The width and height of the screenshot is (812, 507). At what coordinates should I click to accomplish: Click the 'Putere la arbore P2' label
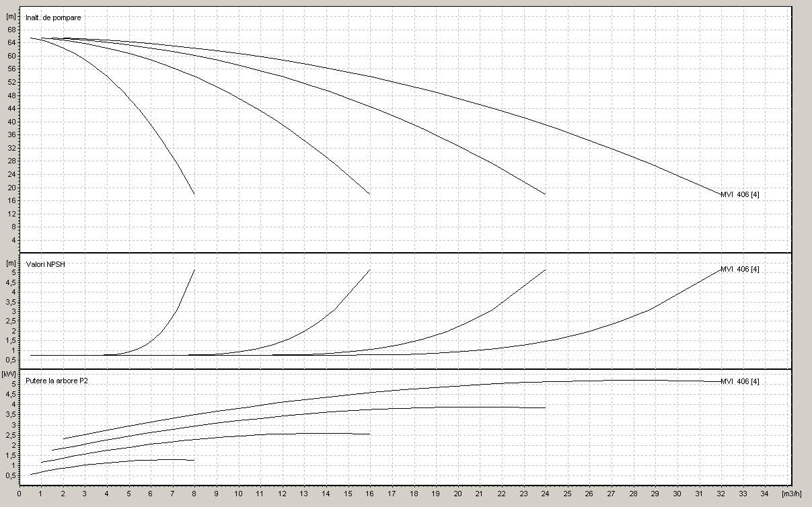tap(56, 381)
